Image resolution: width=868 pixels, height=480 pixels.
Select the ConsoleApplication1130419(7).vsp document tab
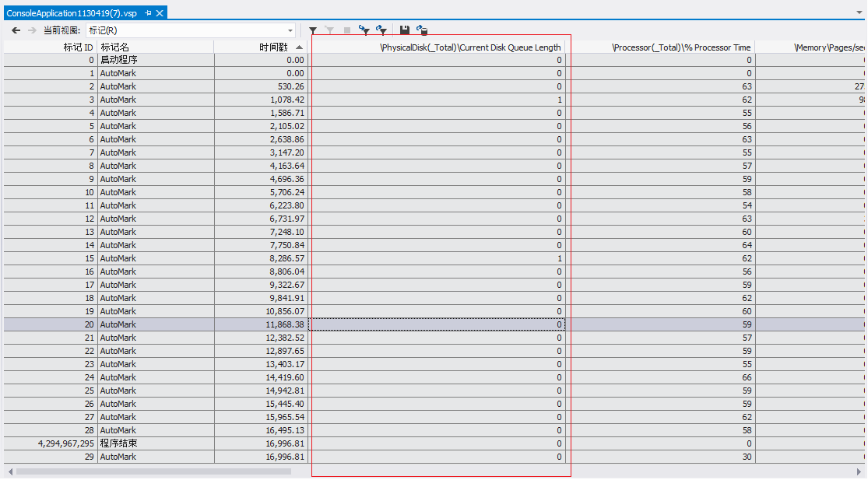72,13
